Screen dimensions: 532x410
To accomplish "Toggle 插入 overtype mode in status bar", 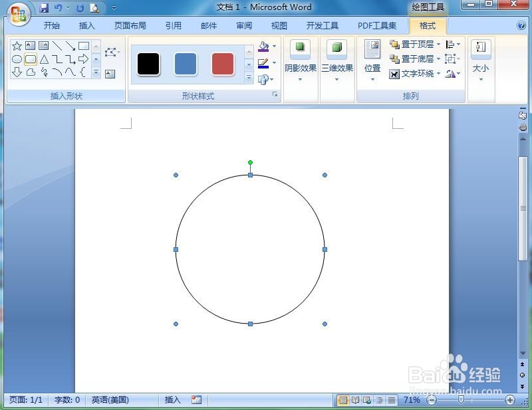I will tap(172, 400).
